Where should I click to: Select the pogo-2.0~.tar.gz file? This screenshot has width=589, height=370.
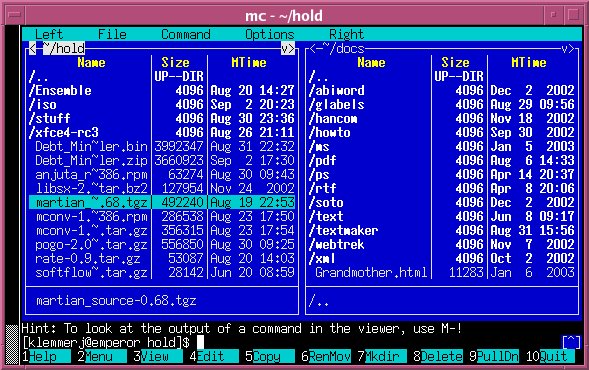(x=162, y=245)
